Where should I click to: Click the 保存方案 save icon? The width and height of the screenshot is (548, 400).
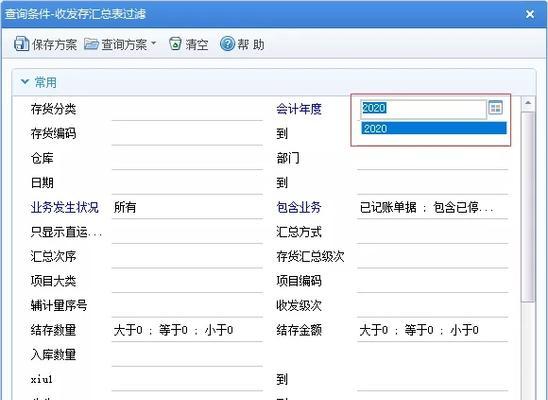[x=21, y=44]
